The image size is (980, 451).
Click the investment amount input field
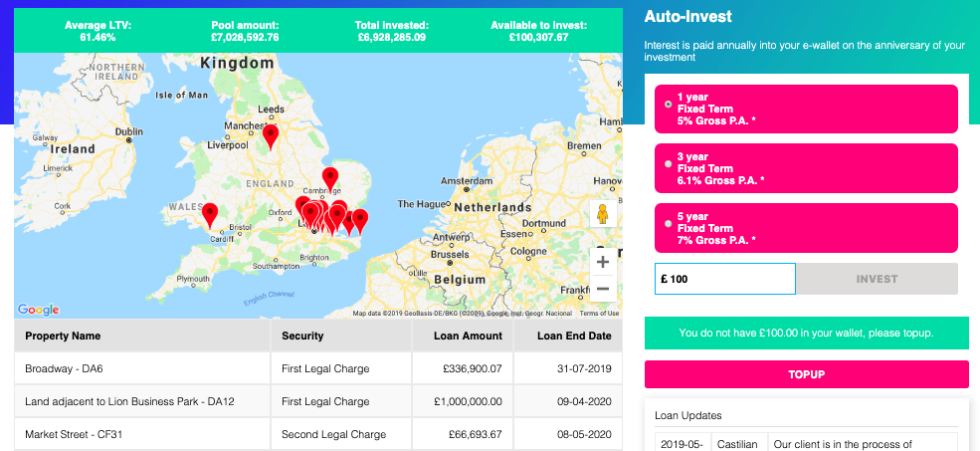point(725,279)
